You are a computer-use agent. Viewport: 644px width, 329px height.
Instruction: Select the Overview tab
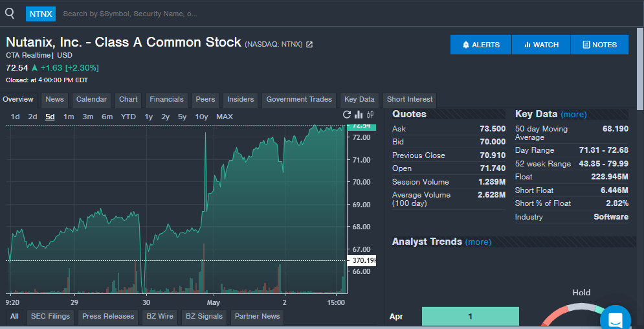18,99
